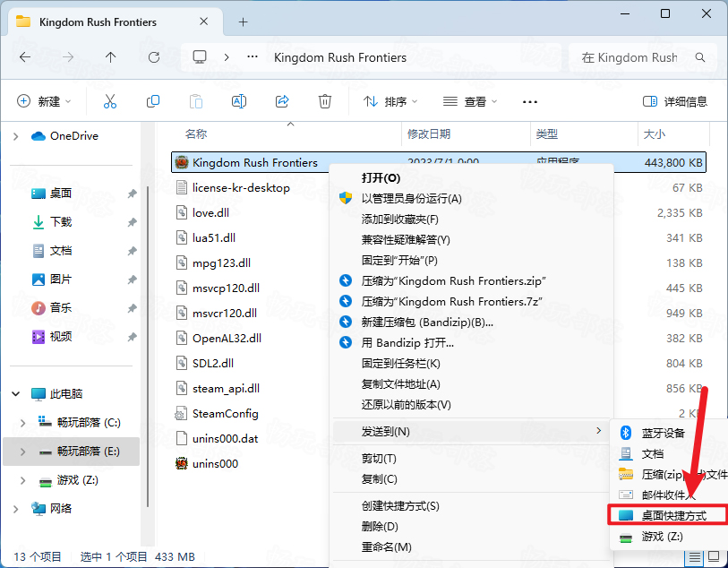Open Videos (视频) in sidebar
728x568 pixels.
(x=61, y=336)
